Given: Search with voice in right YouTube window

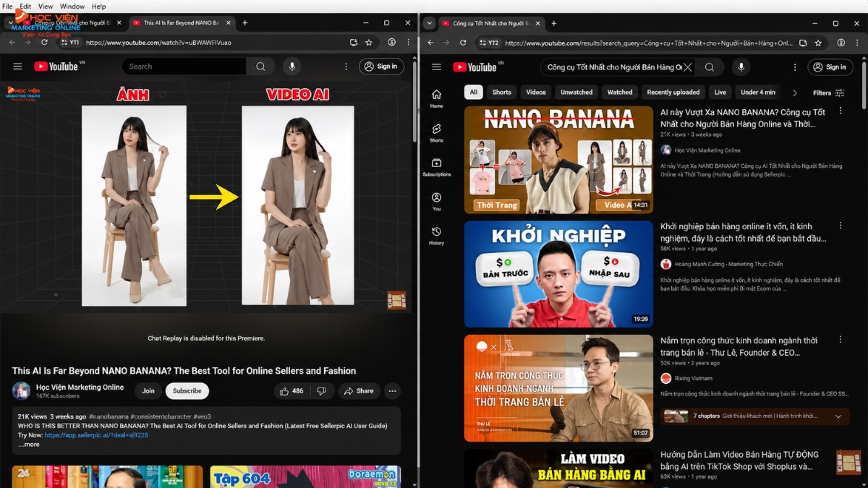Looking at the screenshot, I should [741, 67].
